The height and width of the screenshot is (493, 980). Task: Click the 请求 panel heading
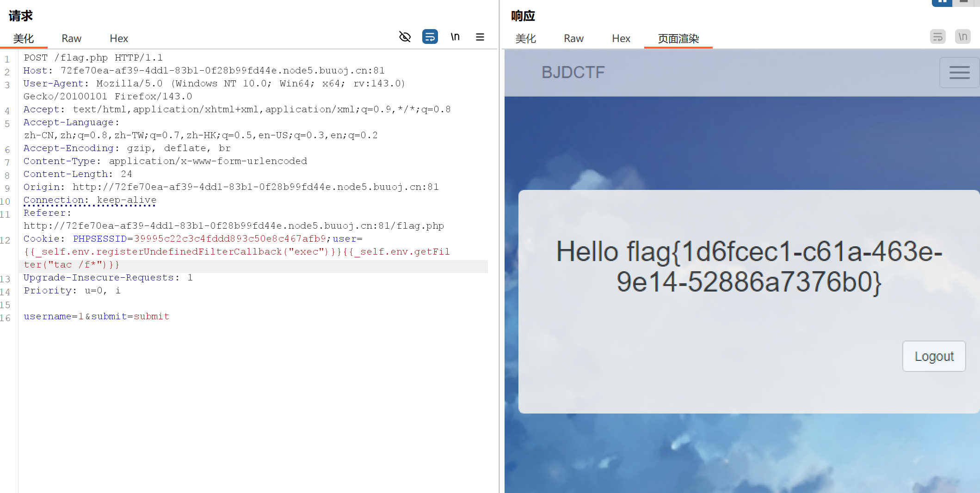21,16
